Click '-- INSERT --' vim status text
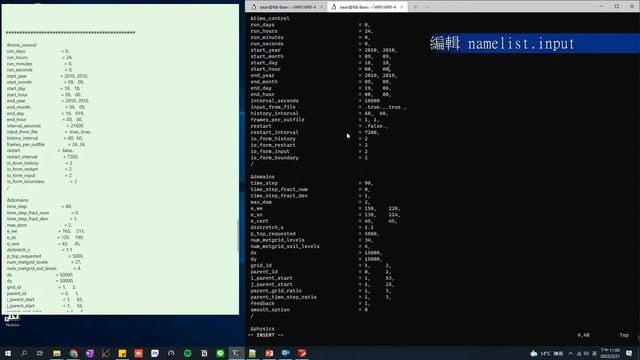The image size is (640, 360). (265, 335)
